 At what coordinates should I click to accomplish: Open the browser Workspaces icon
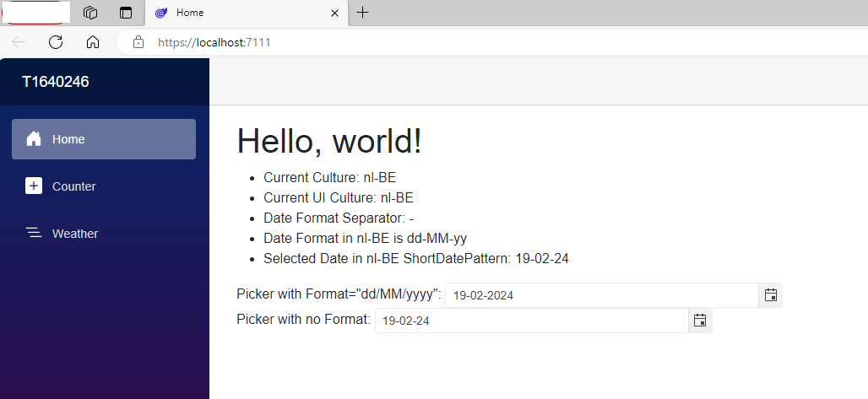90,13
